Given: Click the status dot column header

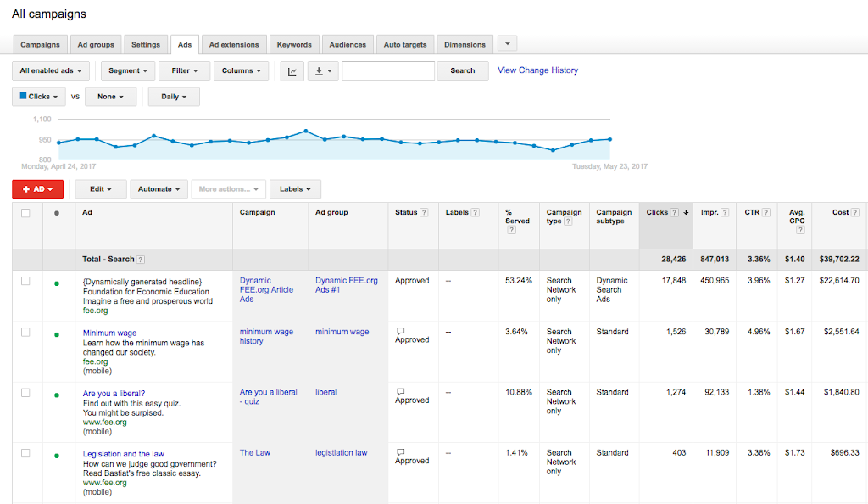Looking at the screenshot, I should click(57, 213).
